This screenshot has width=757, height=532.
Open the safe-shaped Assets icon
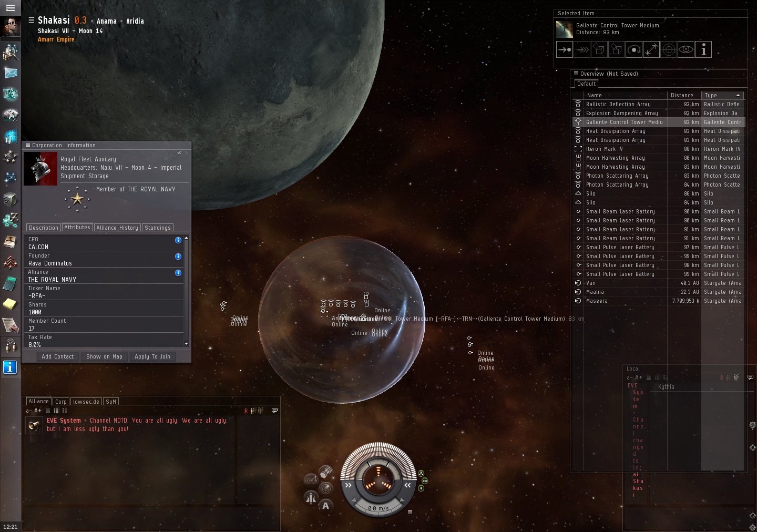(11, 199)
